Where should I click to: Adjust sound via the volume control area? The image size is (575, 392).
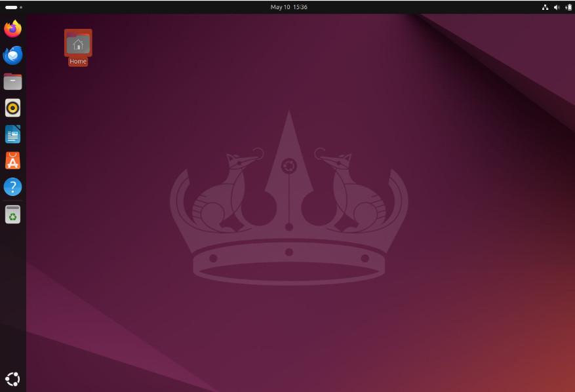557,7
